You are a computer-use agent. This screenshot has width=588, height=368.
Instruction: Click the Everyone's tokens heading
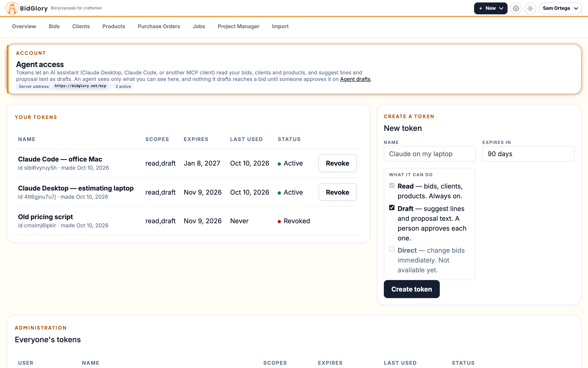pos(48,339)
